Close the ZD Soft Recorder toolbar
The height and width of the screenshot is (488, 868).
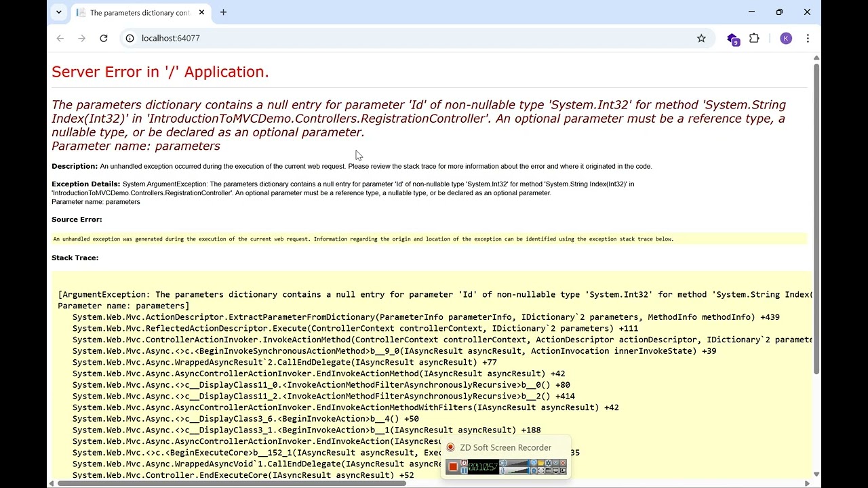[563, 463]
